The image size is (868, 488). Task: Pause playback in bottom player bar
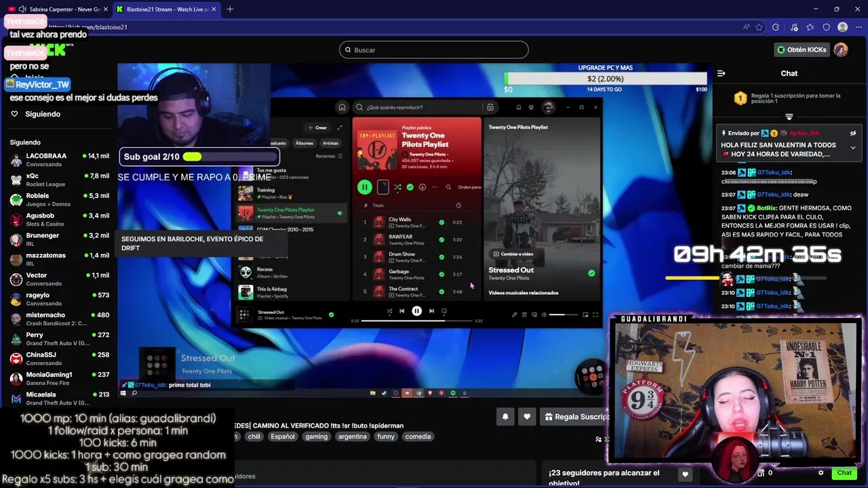tap(416, 311)
